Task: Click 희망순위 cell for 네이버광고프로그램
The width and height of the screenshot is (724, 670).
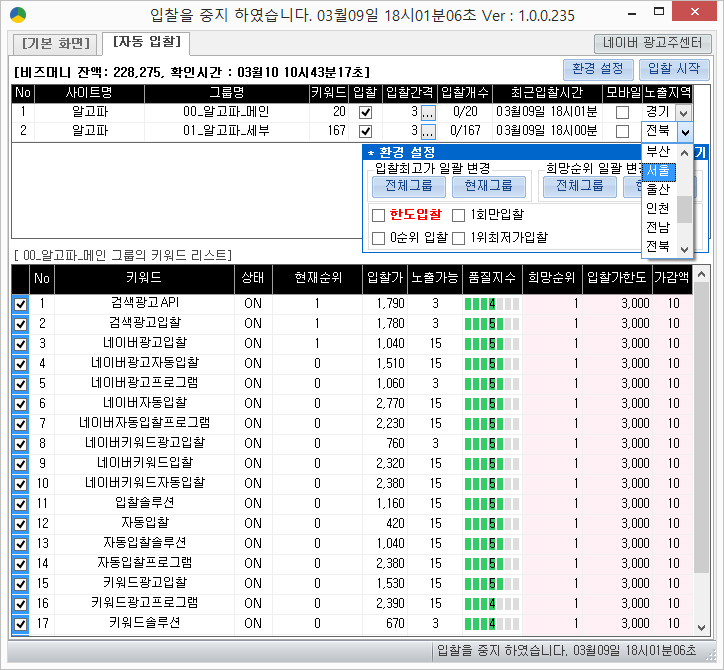Action: 552,384
